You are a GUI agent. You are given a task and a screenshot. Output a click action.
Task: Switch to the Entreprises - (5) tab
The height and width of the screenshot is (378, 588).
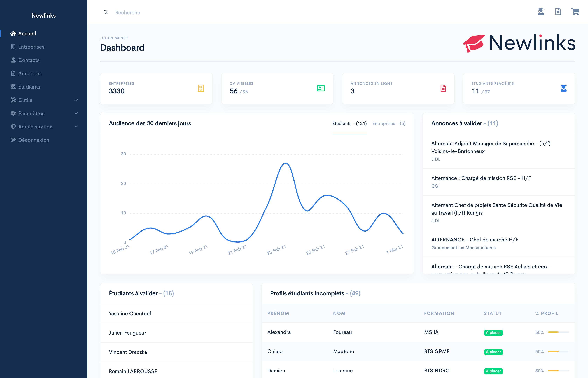389,124
